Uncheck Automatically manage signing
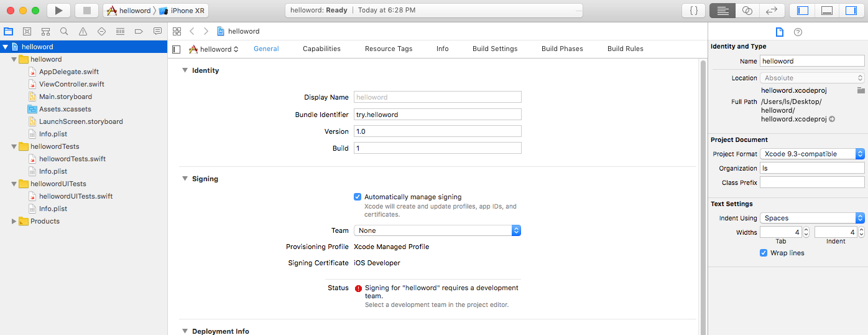The height and width of the screenshot is (335, 868). pos(358,197)
